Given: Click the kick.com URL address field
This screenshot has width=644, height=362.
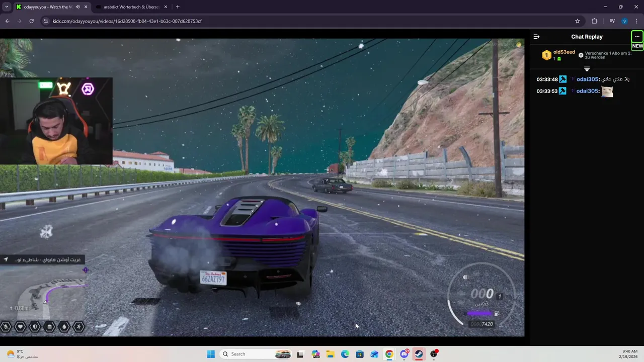Looking at the screenshot, I should tap(312, 21).
